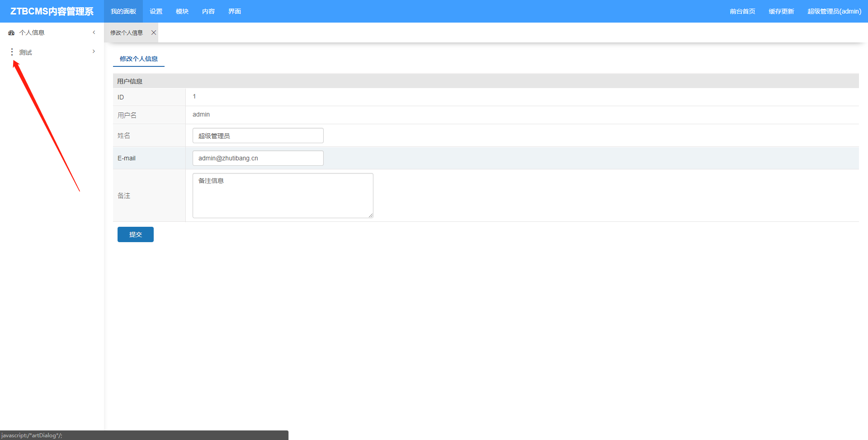Click the 用户名 row label
The height and width of the screenshot is (440, 868).
pos(127,115)
